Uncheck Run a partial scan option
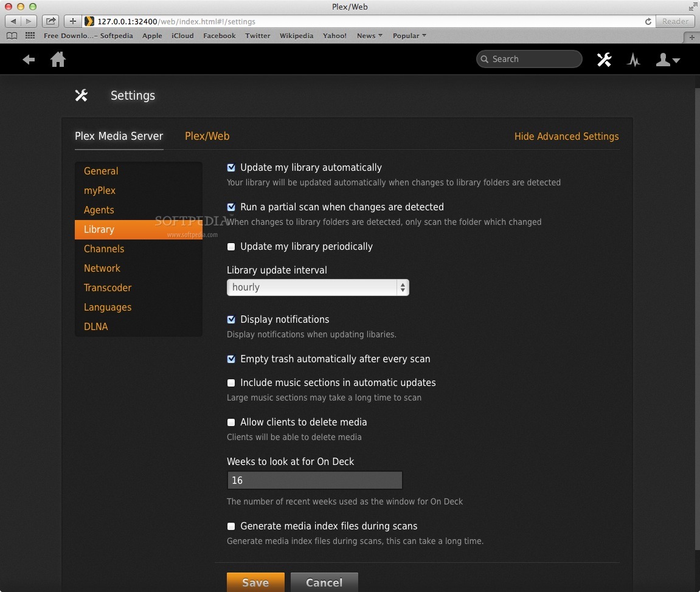 (x=231, y=207)
